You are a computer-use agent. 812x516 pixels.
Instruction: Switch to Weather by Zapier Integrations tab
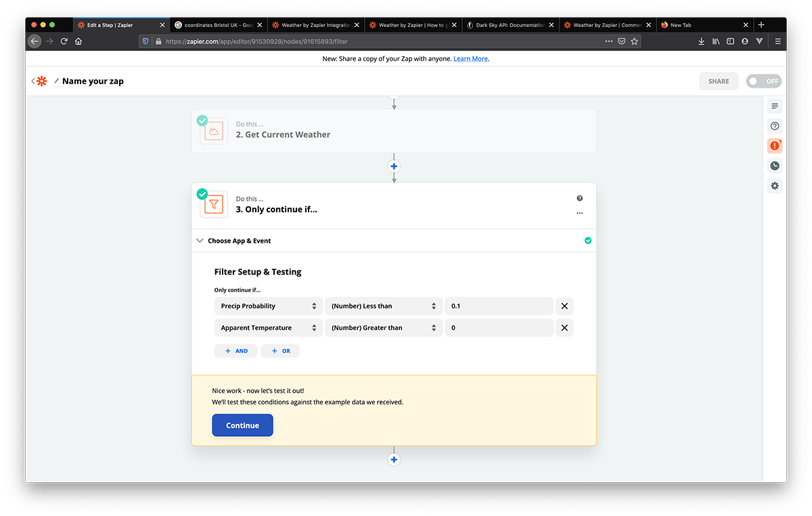pos(315,25)
